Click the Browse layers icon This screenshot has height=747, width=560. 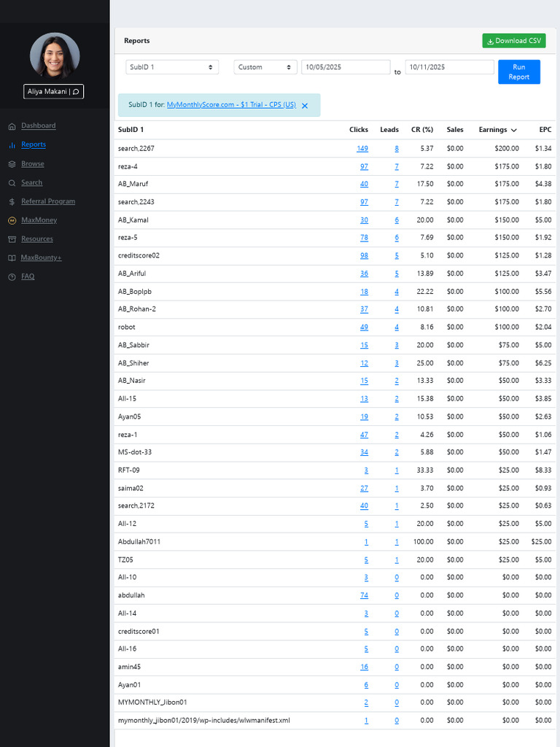click(12, 164)
